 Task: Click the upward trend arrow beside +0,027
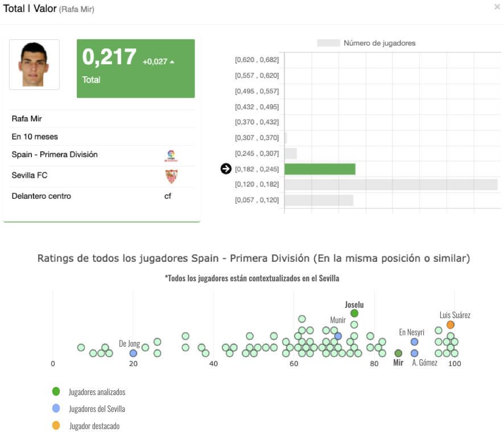172,61
